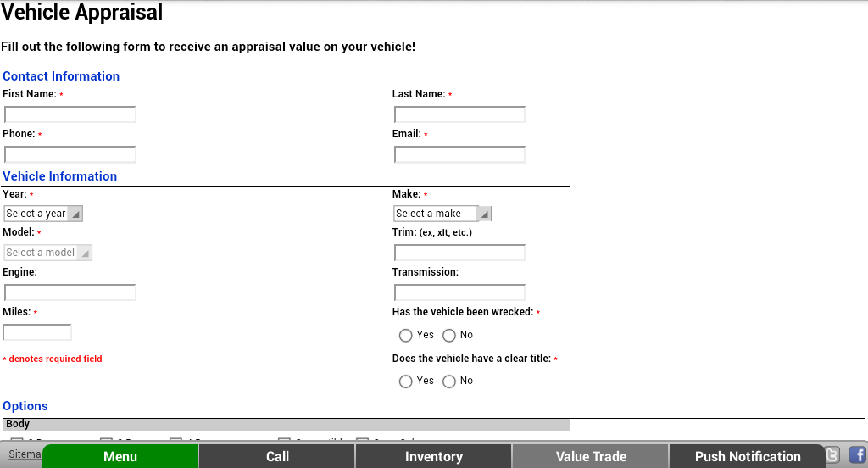
Task: Open the Facebook icon in bottom bar
Action: (858, 455)
